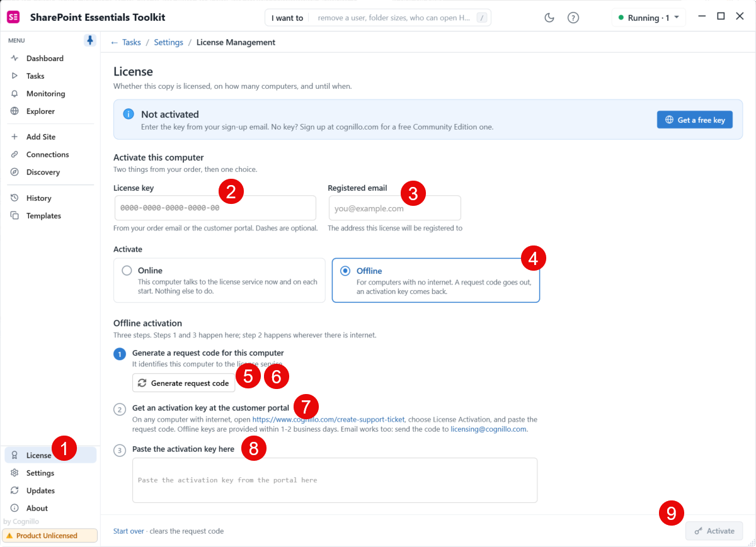Screen dimensions: 756x547
Task: Open help question mark icon
Action: point(573,18)
